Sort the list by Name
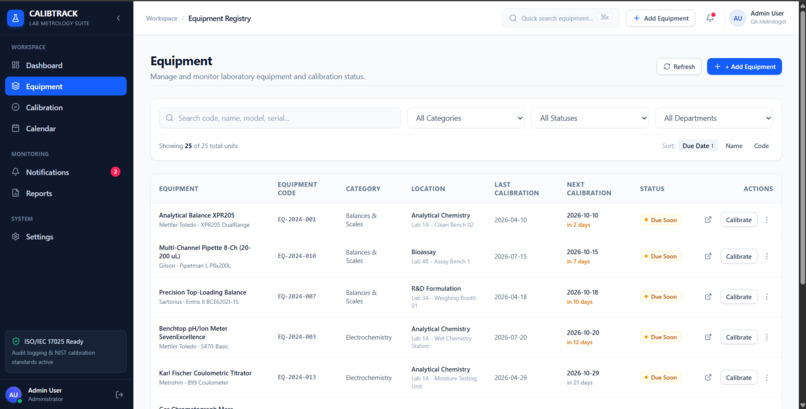 coord(734,146)
